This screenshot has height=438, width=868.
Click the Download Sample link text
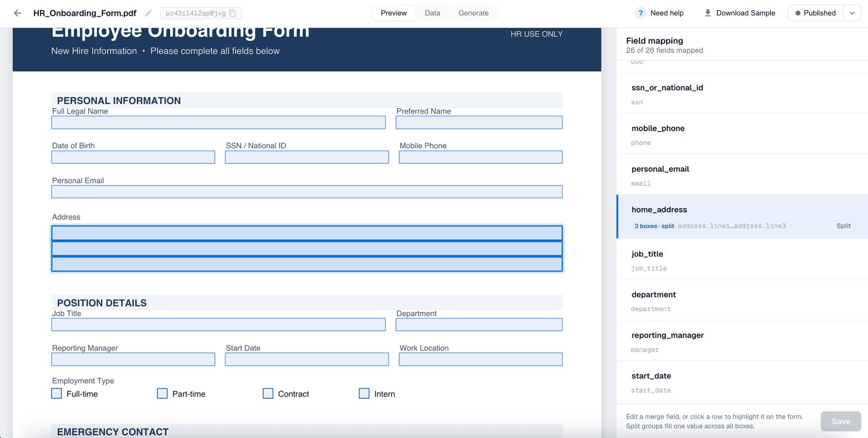(745, 13)
